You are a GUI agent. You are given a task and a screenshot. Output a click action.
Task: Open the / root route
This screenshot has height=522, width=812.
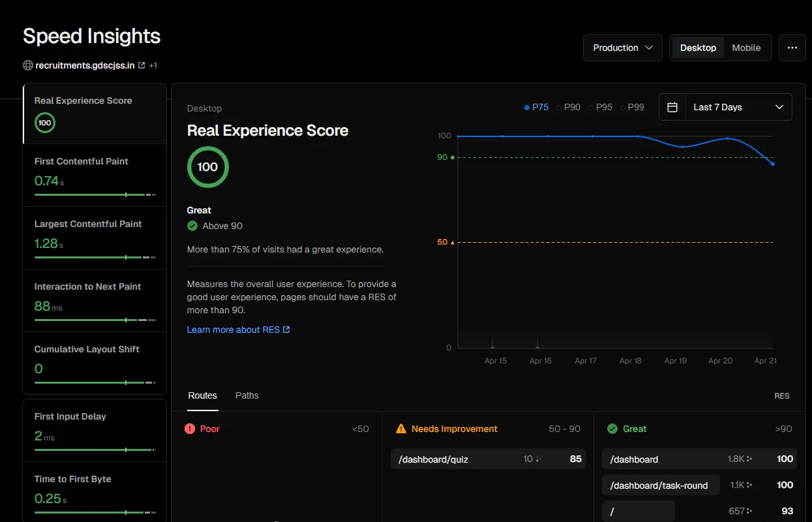click(x=638, y=511)
